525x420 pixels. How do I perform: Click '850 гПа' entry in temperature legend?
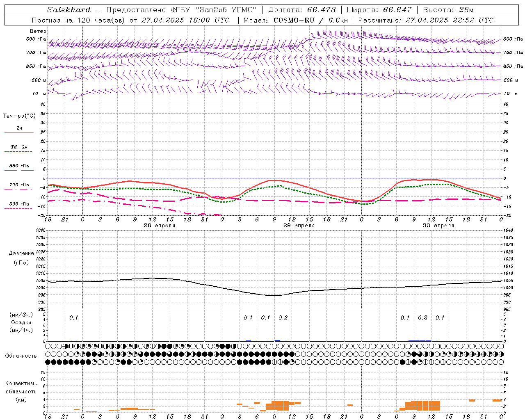pyautogui.click(x=19, y=166)
